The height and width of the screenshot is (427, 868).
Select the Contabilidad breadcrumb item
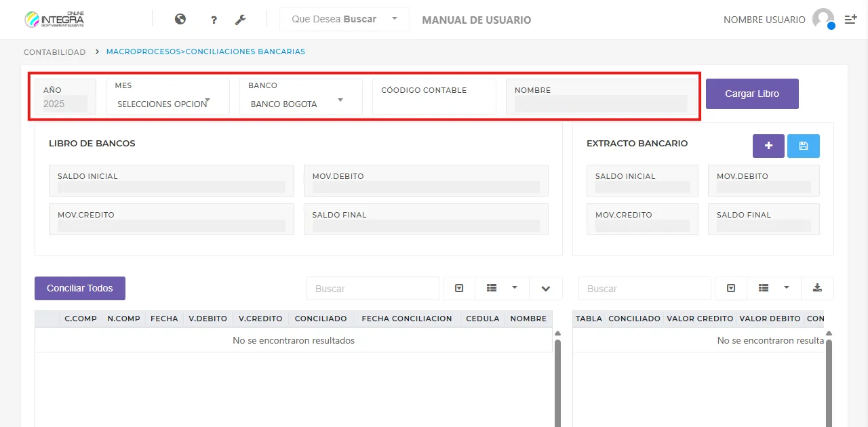tap(54, 52)
